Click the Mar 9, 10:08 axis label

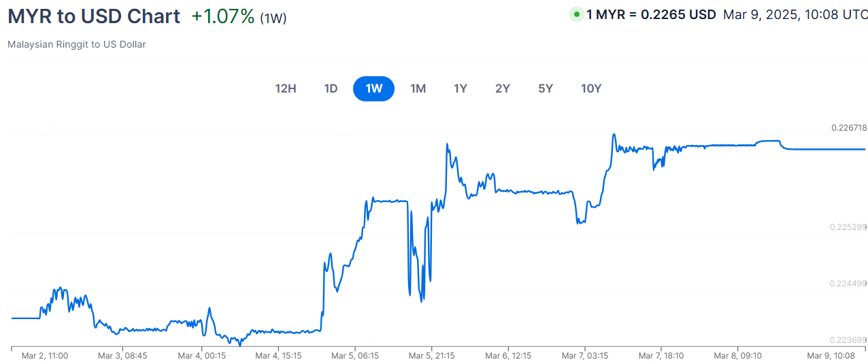click(x=831, y=355)
